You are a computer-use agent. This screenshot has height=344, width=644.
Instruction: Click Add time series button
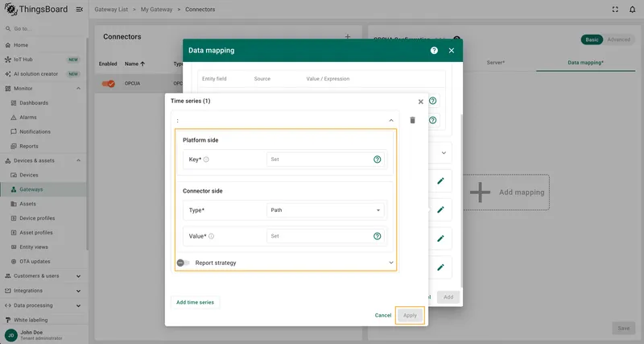point(195,302)
